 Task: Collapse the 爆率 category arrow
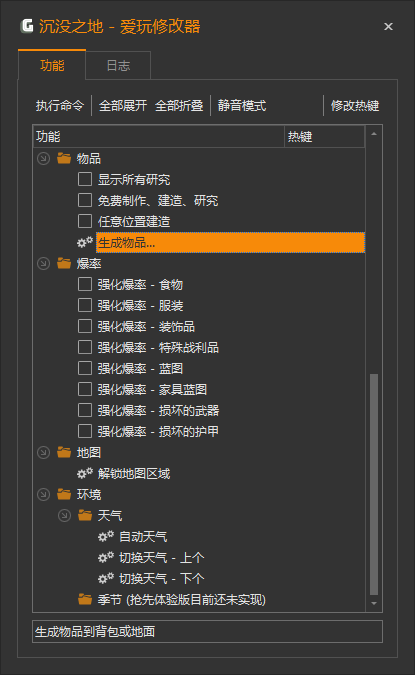43,263
